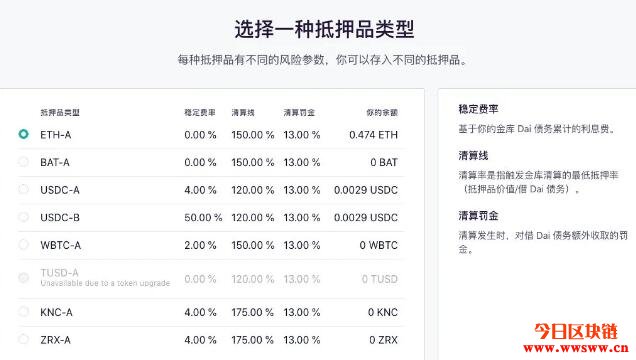Image resolution: width=636 pixels, height=360 pixels.
Task: Choose the USDC-A collateral radio option
Action: point(24,189)
